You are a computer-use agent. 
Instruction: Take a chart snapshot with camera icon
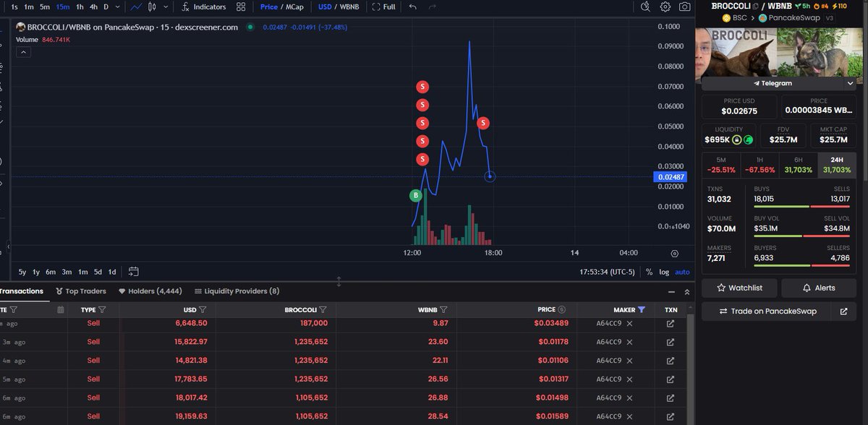coord(684,7)
